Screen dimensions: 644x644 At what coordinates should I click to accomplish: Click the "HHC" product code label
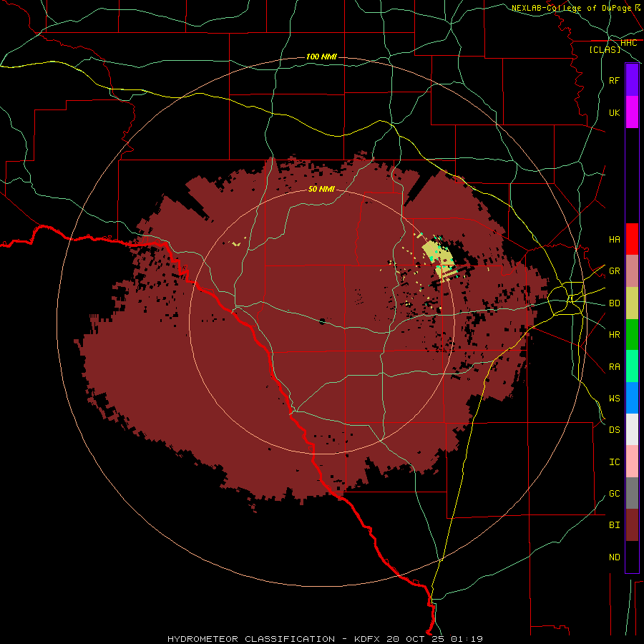[628, 43]
